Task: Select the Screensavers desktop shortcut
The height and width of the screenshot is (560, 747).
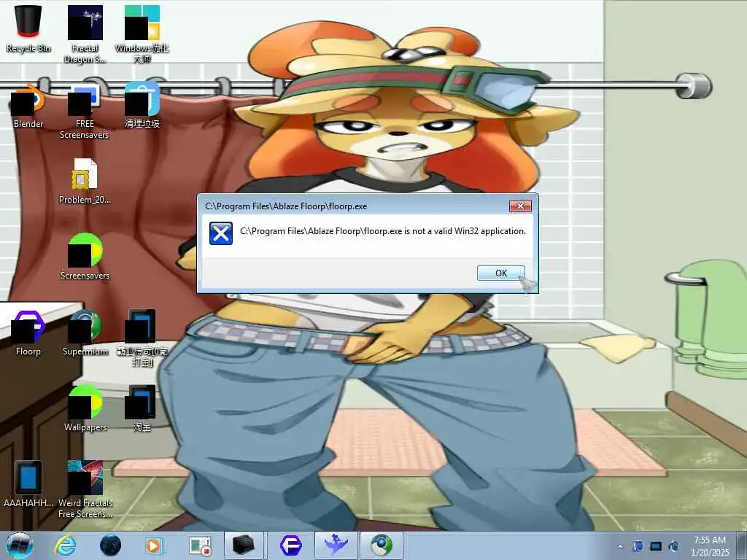Action: [85, 257]
